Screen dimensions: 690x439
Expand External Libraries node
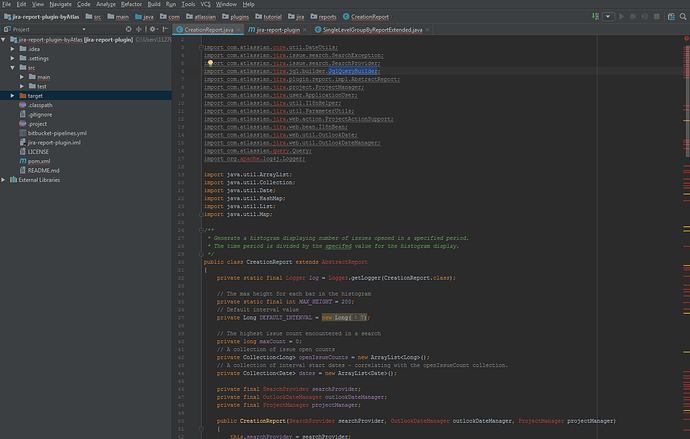5,180
